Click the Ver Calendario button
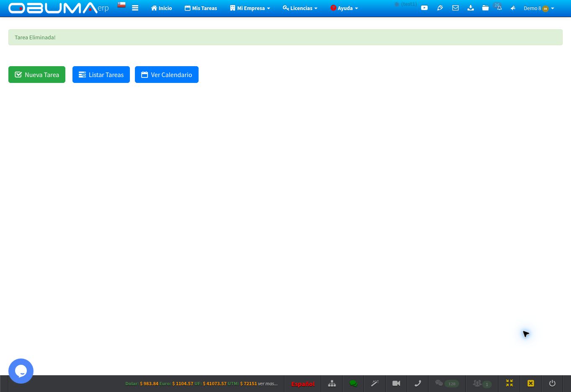 [x=167, y=75]
